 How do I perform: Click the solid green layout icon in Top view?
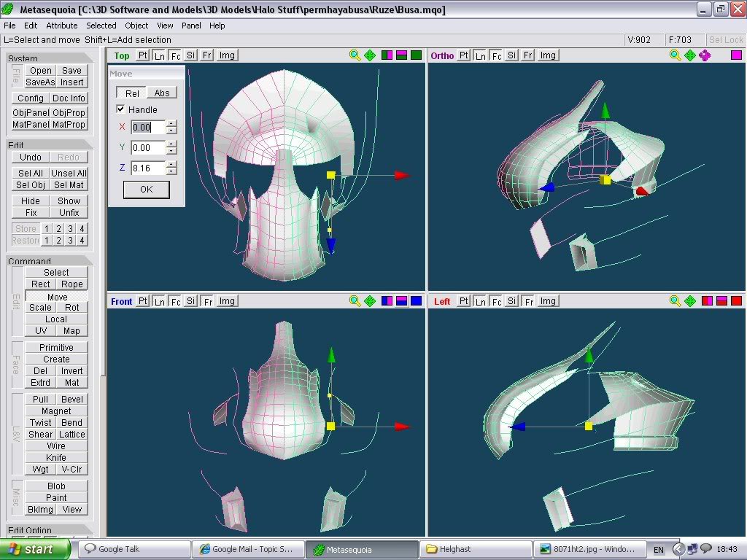[417, 55]
